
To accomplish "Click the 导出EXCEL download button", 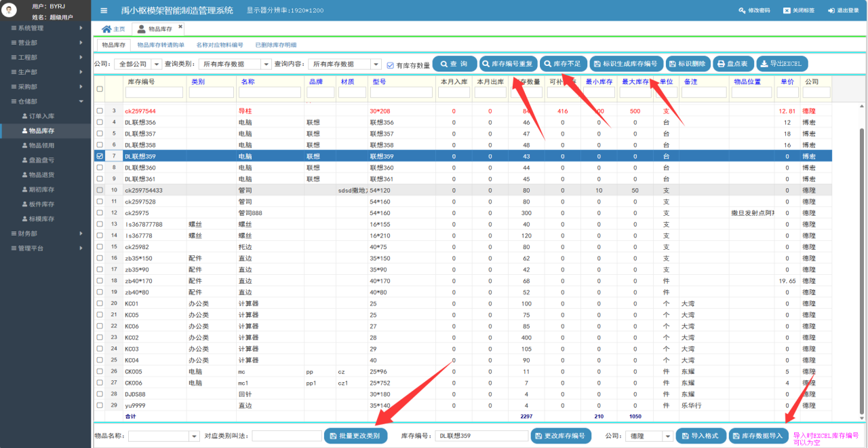I will pos(782,64).
